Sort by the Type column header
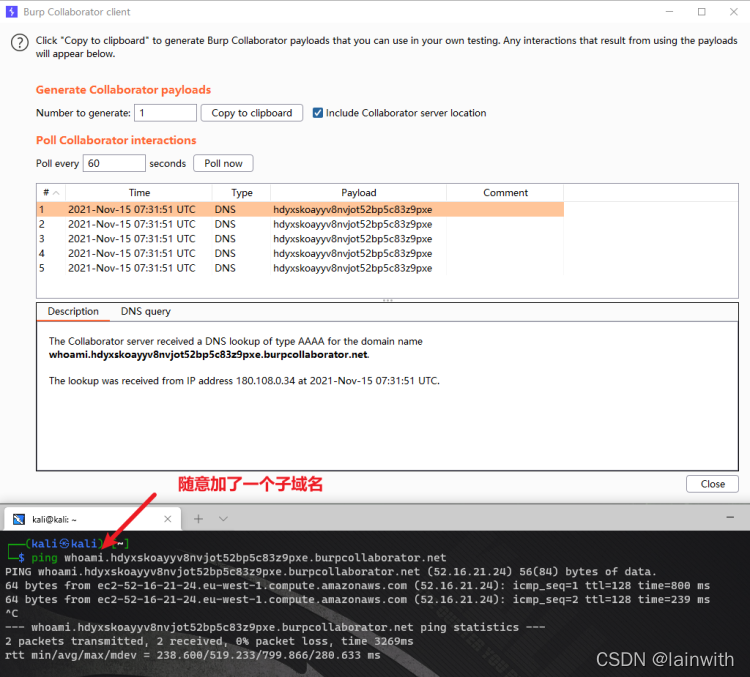The height and width of the screenshot is (677, 750). [x=242, y=193]
